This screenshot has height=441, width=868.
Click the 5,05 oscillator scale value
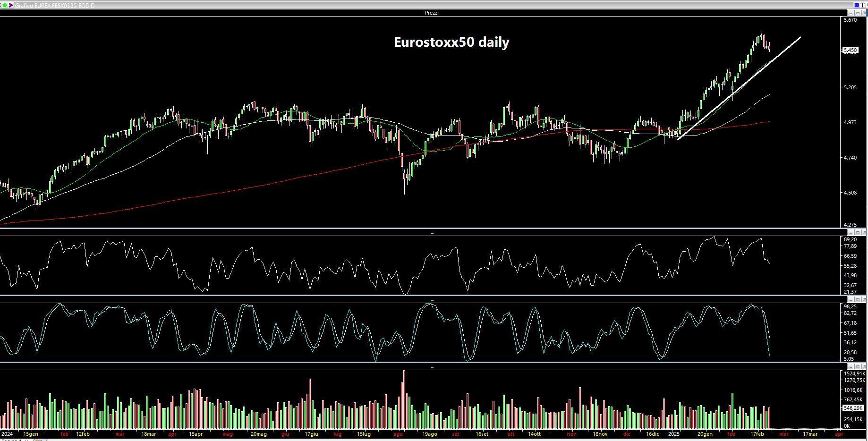(849, 359)
